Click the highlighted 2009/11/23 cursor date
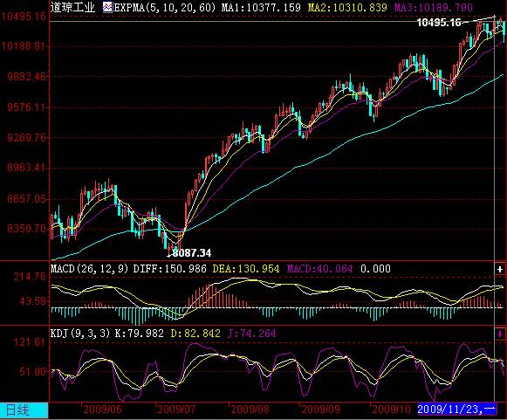Viewport: 507px width, 420px height. coord(456,410)
